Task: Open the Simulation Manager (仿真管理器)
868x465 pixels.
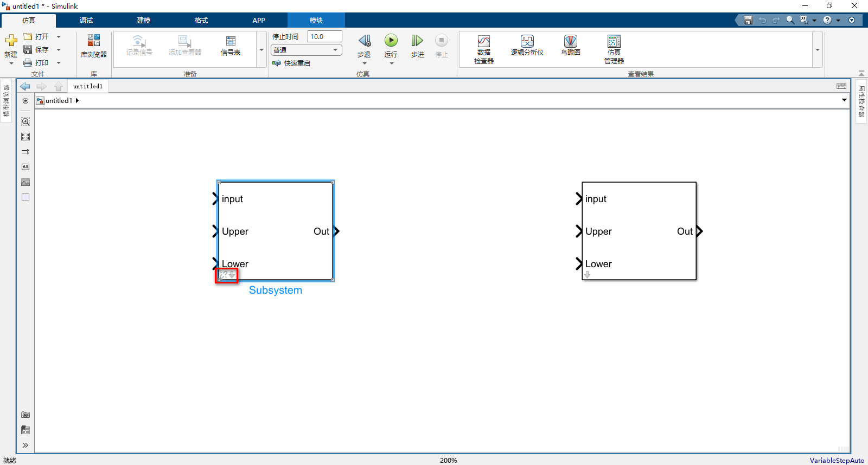Action: (x=614, y=49)
